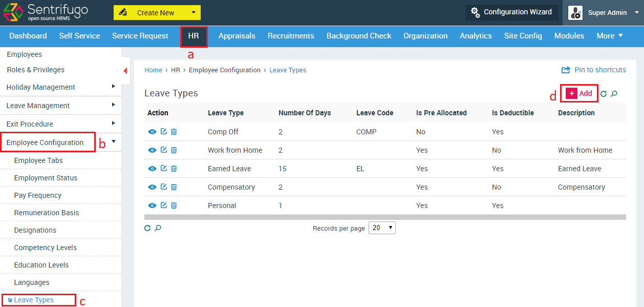Delete the Earned Leave entry
644x307 pixels.
(x=174, y=169)
